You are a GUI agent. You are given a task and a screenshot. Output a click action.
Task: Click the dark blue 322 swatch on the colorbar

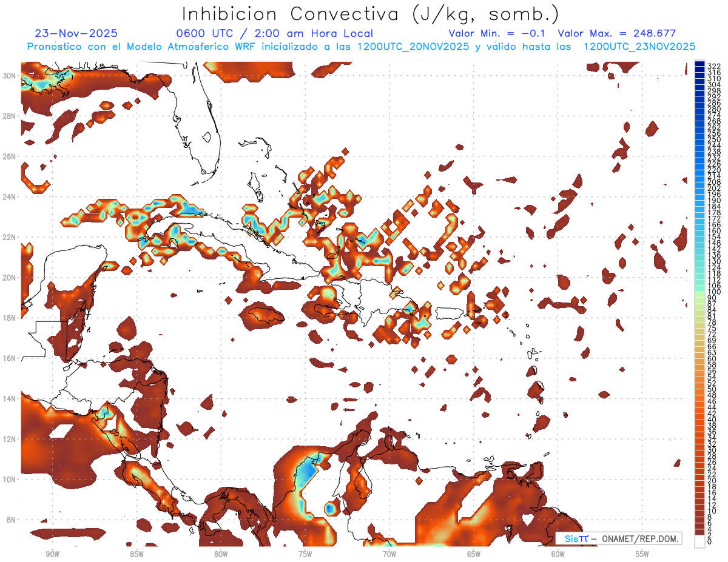tap(700, 64)
